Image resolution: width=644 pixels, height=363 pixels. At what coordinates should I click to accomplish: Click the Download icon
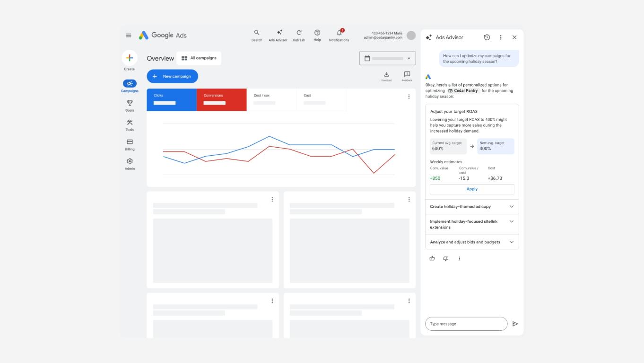(386, 76)
